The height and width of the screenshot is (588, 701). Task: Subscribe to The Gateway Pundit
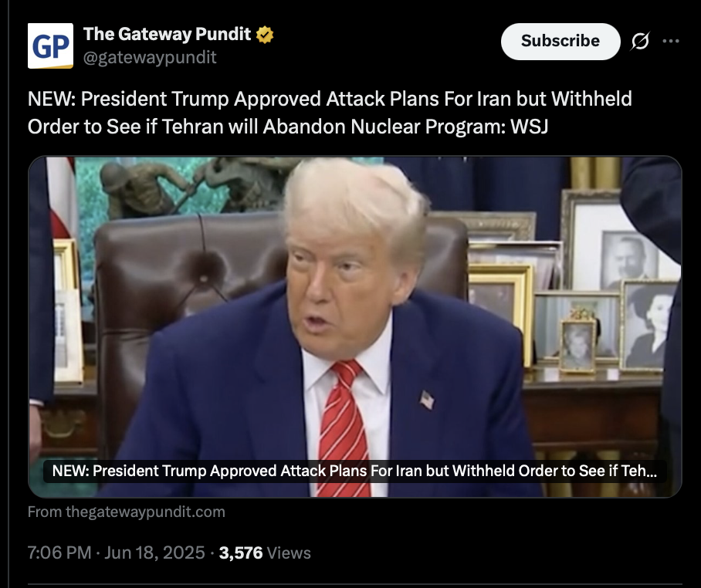(x=560, y=41)
